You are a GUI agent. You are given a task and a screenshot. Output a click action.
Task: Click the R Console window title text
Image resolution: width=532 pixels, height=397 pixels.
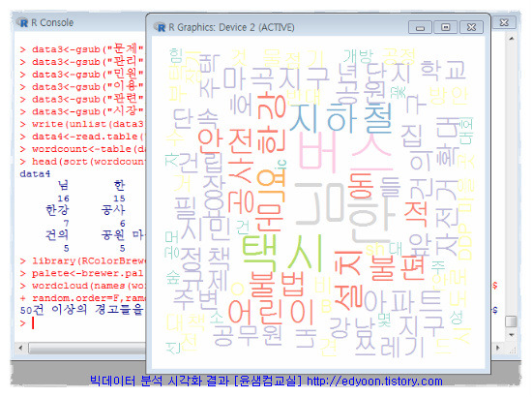tap(52, 22)
